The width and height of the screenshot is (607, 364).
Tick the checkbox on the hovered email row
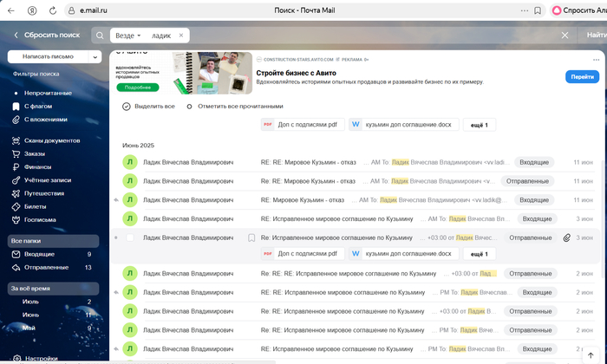(x=131, y=237)
